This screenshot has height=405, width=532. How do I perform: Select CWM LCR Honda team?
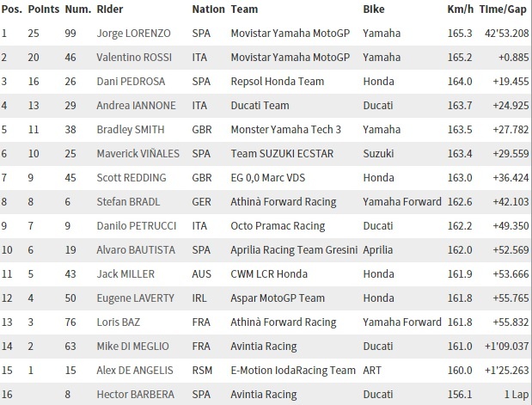(270, 274)
